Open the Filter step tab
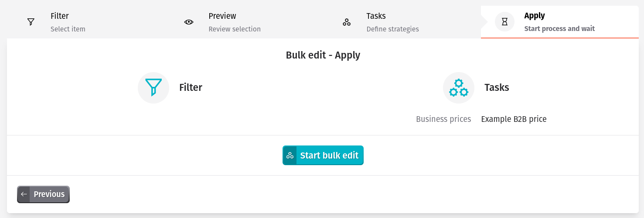Viewport: 644px width, 218px height. (86, 22)
